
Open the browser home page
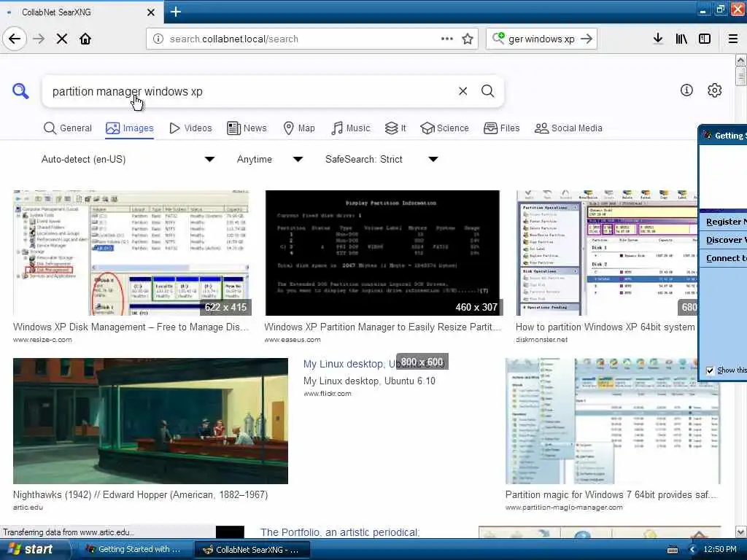point(85,39)
